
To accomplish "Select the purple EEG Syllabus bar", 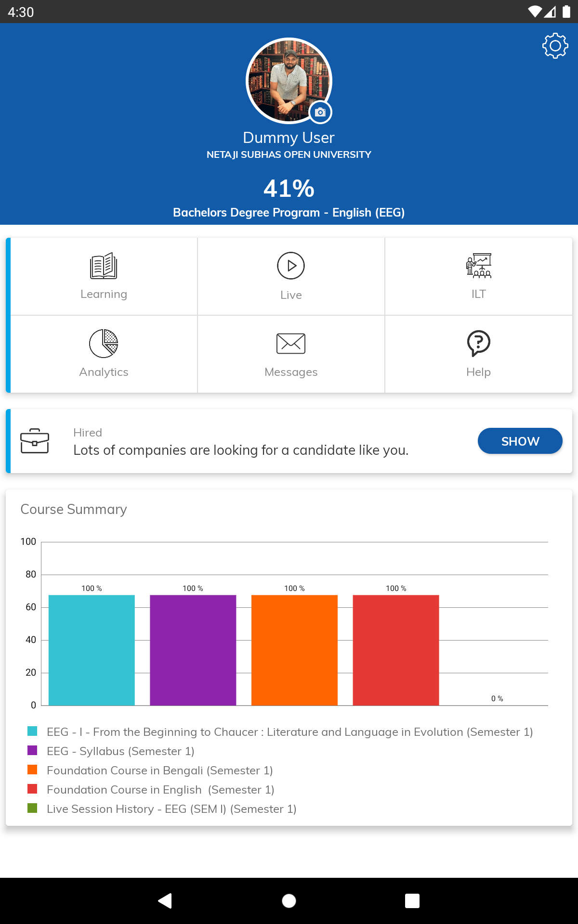I will coord(193,650).
